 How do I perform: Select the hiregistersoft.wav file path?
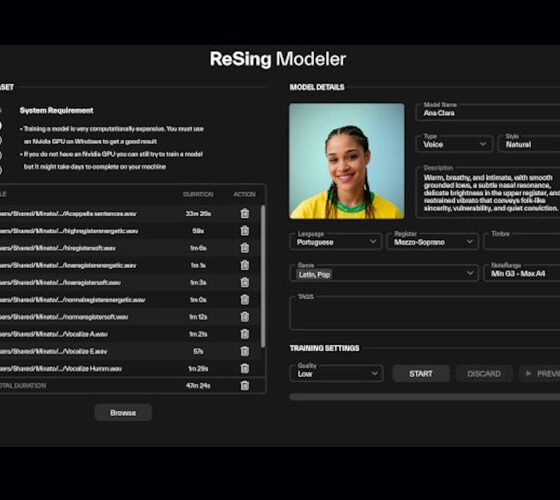[x=58, y=248]
